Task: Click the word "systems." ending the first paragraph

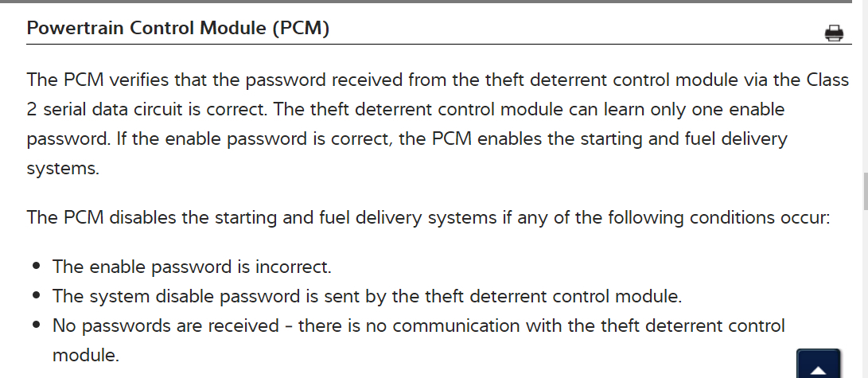Action: pyautogui.click(x=63, y=168)
